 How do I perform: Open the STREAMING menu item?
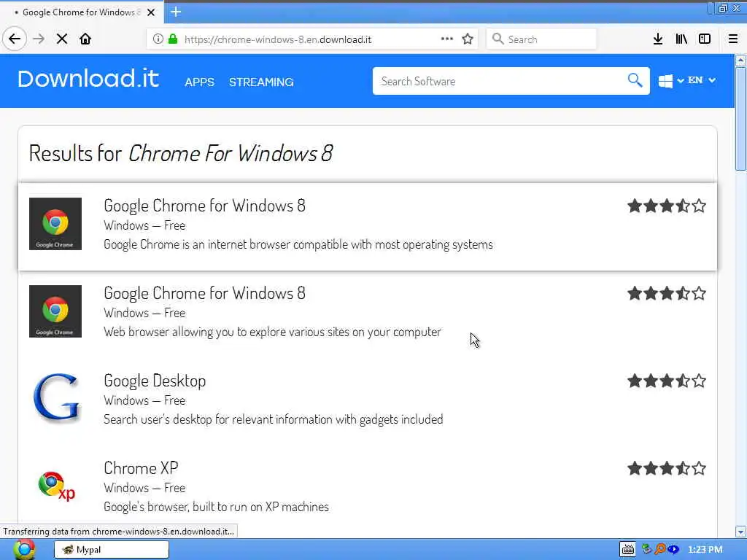pyautogui.click(x=261, y=82)
